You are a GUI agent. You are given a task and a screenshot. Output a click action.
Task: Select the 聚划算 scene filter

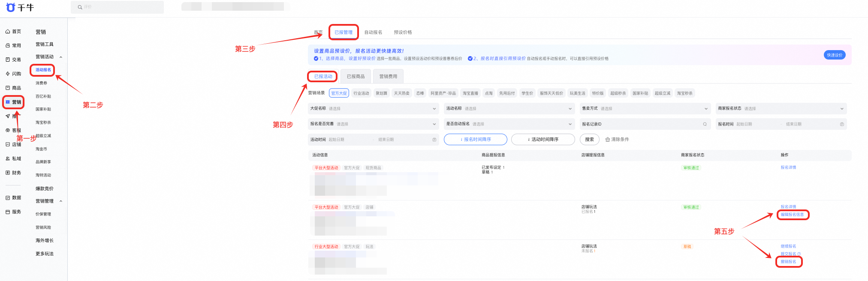[x=381, y=93]
